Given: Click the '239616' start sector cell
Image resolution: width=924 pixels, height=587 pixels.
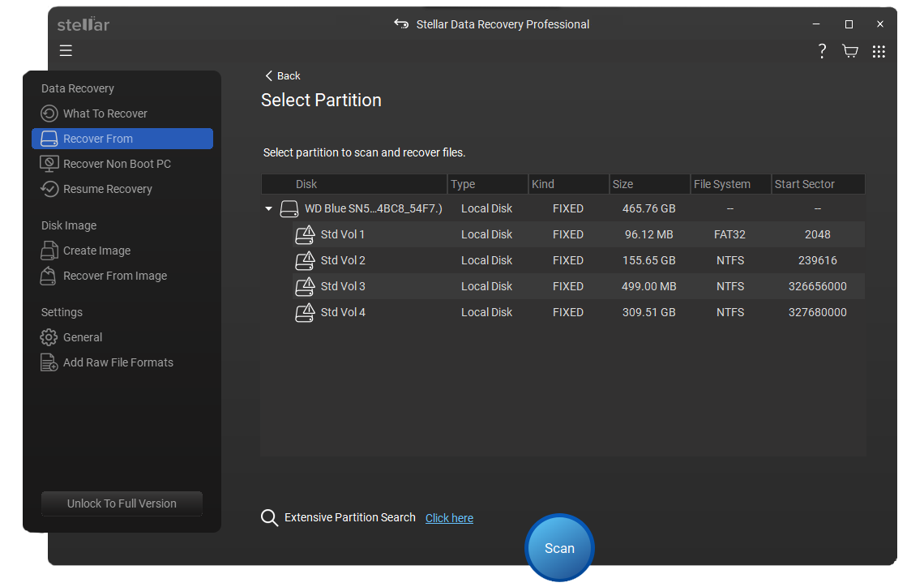Looking at the screenshot, I should tap(817, 260).
